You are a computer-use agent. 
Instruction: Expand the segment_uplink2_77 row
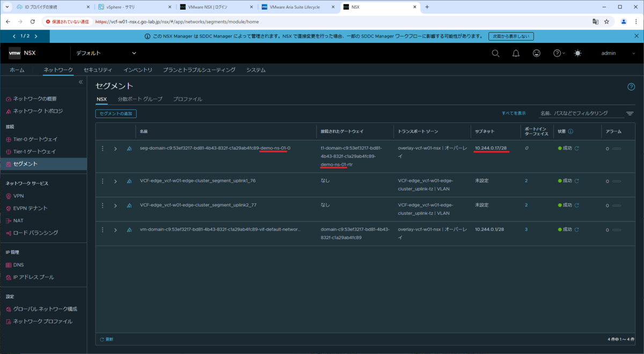115,205
